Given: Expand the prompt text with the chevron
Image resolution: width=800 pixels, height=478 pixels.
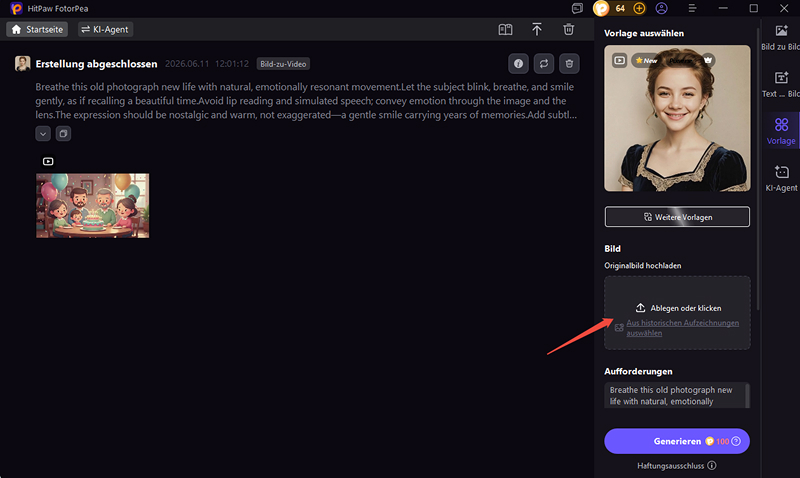Looking at the screenshot, I should 43,134.
